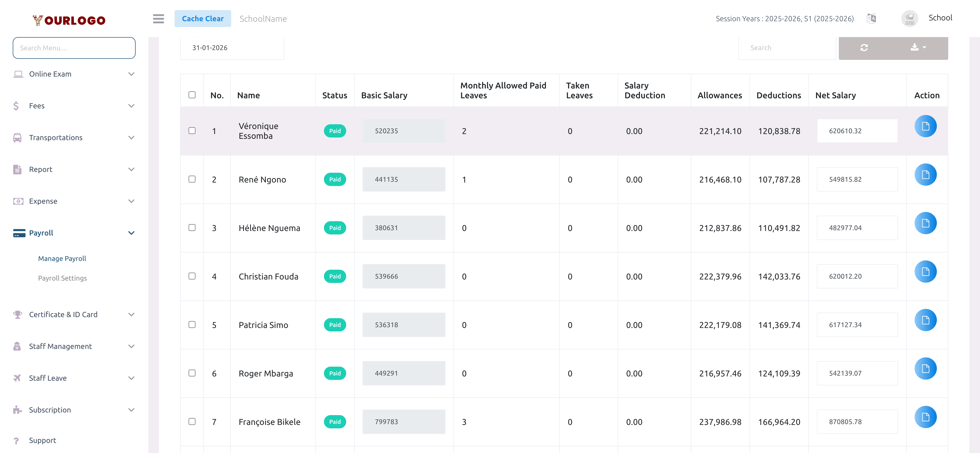Click the Search Menu input field

pyautogui.click(x=74, y=48)
